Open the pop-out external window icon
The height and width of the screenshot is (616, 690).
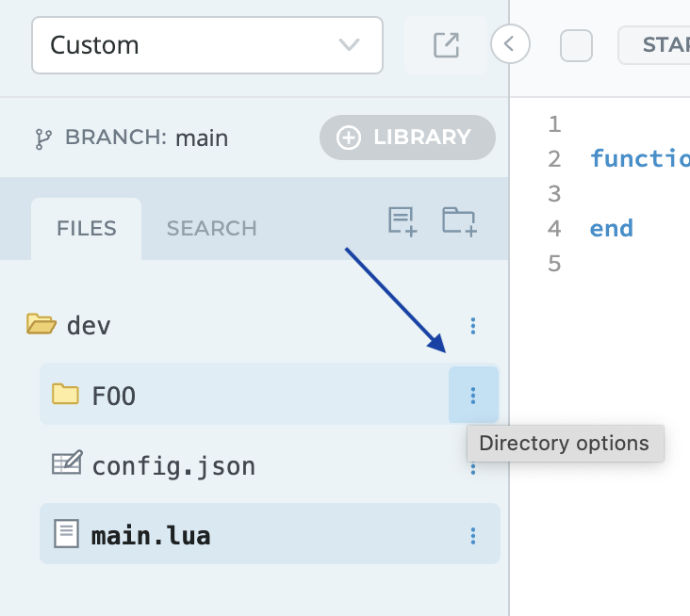pos(446,44)
